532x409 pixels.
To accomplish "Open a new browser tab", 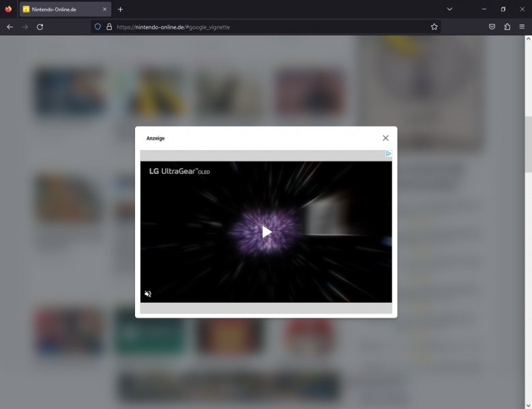I will pos(120,10).
